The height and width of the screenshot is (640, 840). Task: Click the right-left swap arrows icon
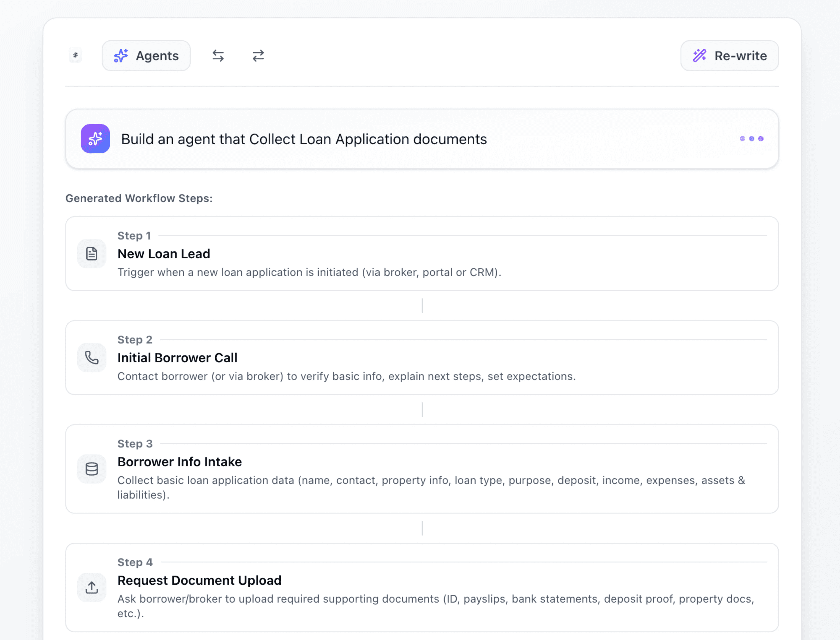pos(258,56)
